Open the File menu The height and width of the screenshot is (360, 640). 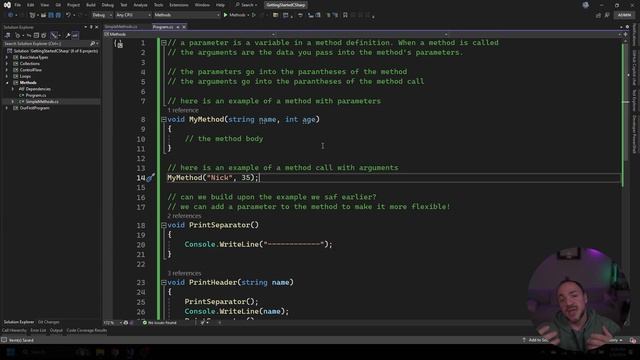click(x=18, y=5)
